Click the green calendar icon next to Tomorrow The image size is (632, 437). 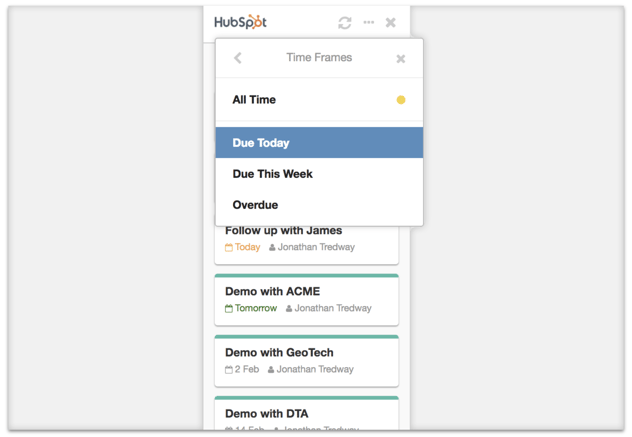tap(229, 309)
